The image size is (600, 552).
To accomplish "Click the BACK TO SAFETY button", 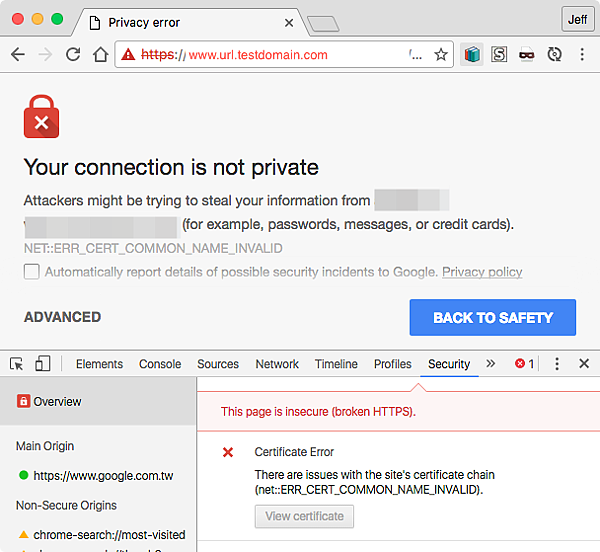I will (492, 318).
